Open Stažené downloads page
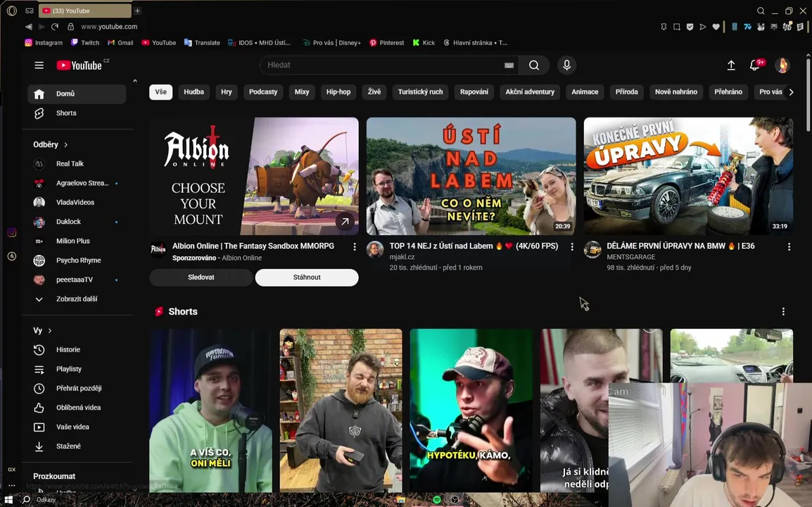 tap(77, 446)
